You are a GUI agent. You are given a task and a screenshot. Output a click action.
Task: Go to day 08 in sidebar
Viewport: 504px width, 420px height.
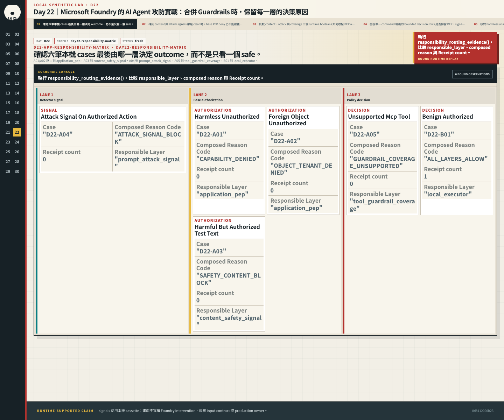pyautogui.click(x=17, y=64)
